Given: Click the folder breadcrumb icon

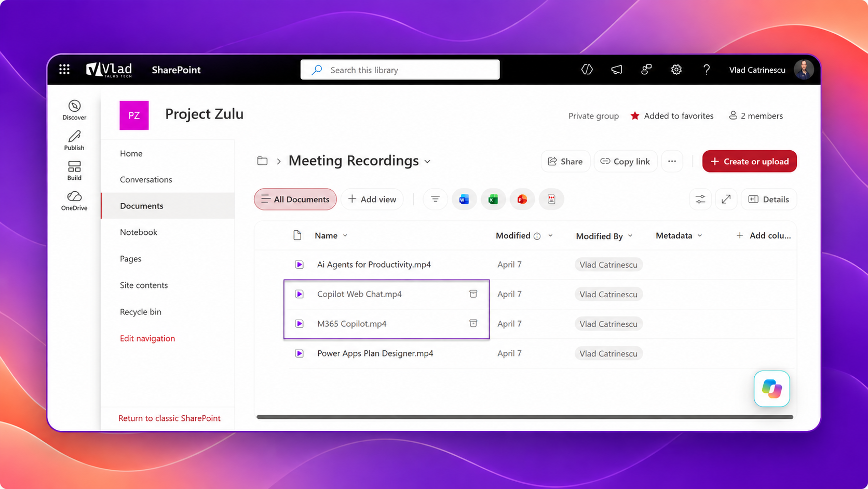Looking at the screenshot, I should tap(263, 161).
